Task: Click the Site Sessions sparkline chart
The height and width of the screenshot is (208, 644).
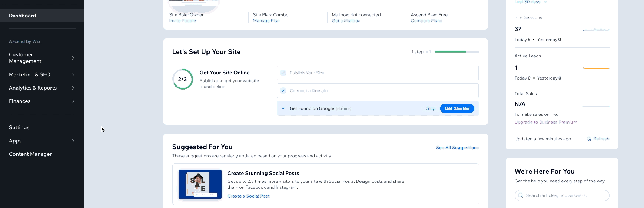Action: click(596, 29)
